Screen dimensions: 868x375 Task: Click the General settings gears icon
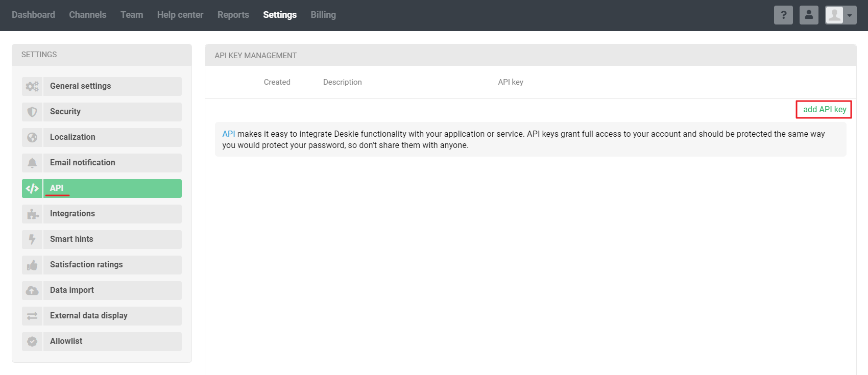click(32, 86)
